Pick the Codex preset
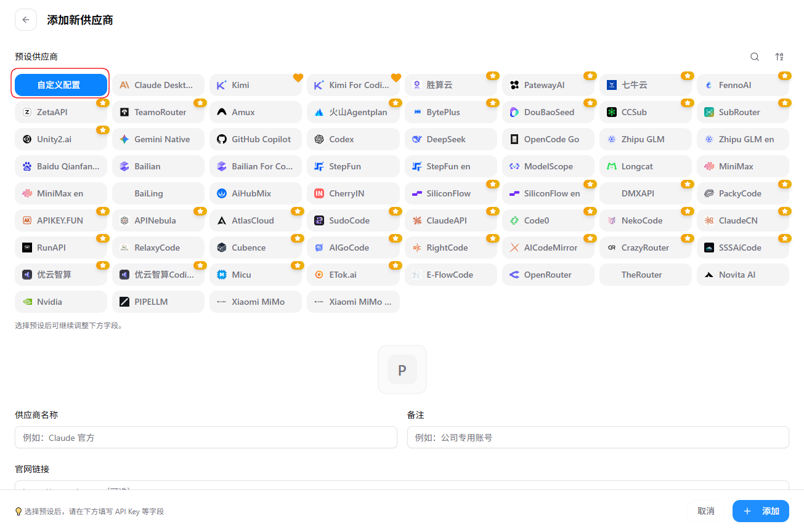Viewport: 804px width, 532px height. (353, 139)
